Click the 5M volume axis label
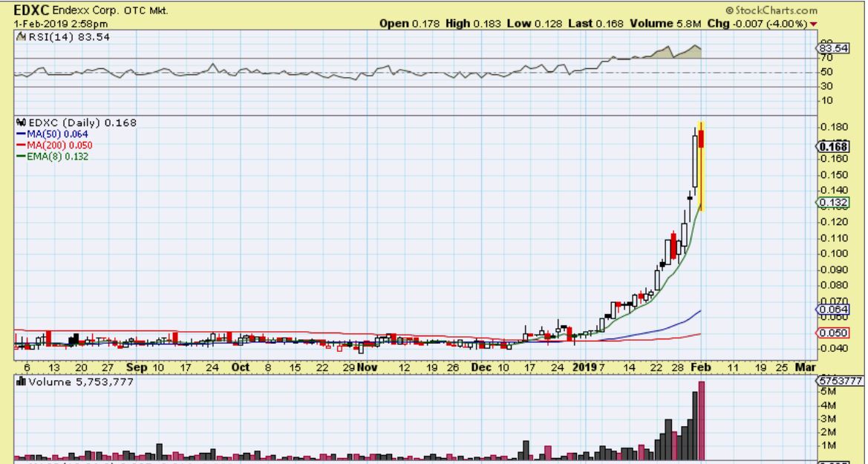868x464 pixels. coord(829,391)
